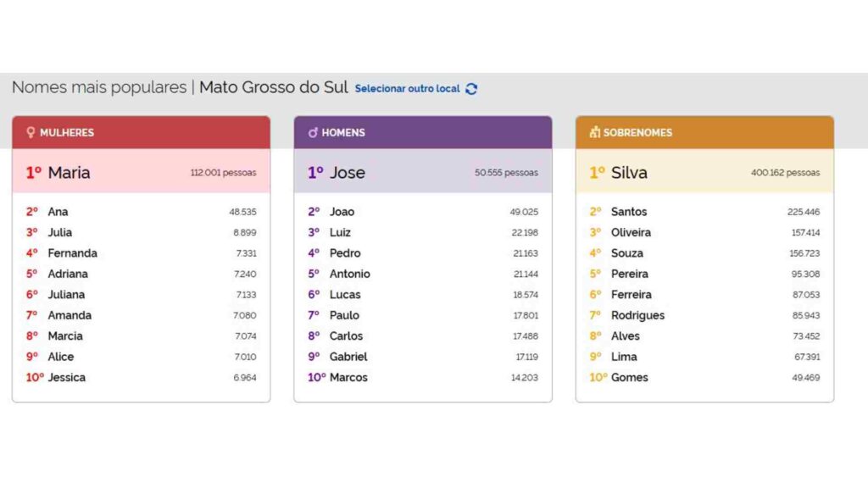
Task: Click the female symbol icon on MULHERES header
Action: click(x=31, y=132)
